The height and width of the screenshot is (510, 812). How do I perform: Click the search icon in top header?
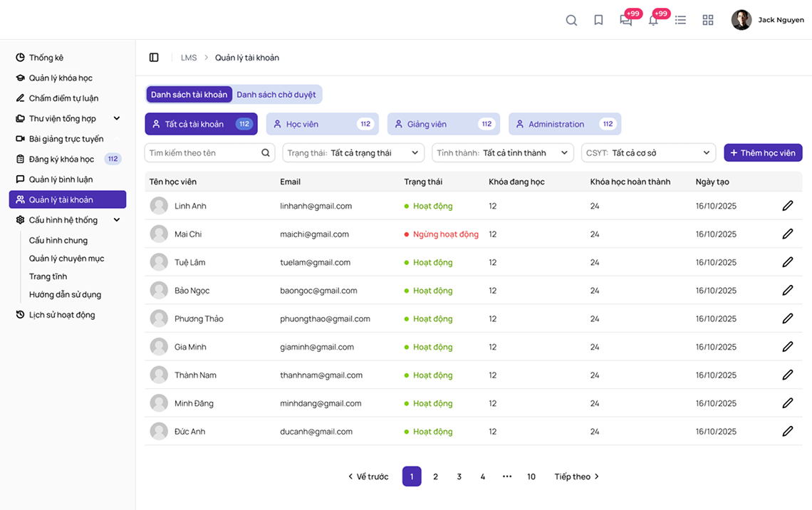click(x=571, y=20)
